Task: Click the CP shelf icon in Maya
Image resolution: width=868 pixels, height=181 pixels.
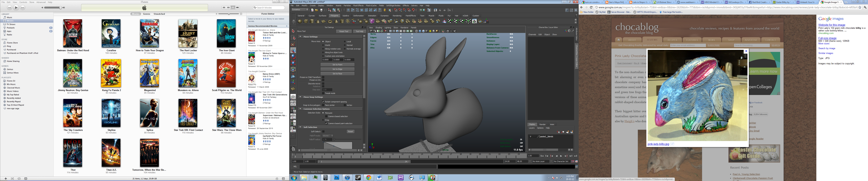Action: [x=486, y=21]
